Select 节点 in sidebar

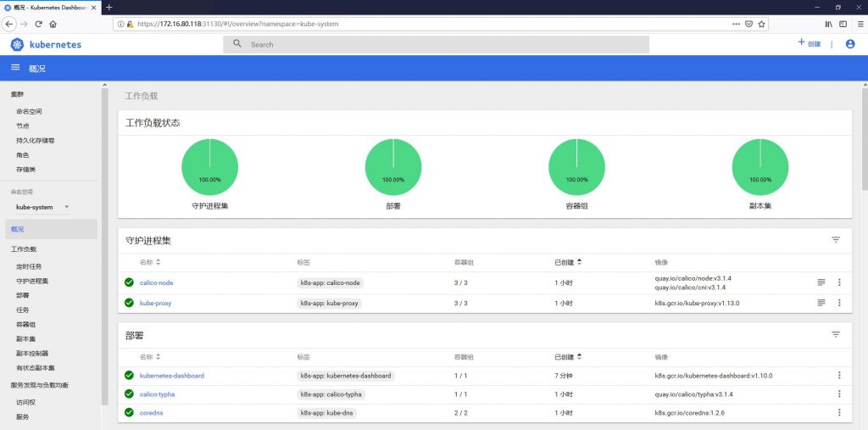[x=23, y=126]
